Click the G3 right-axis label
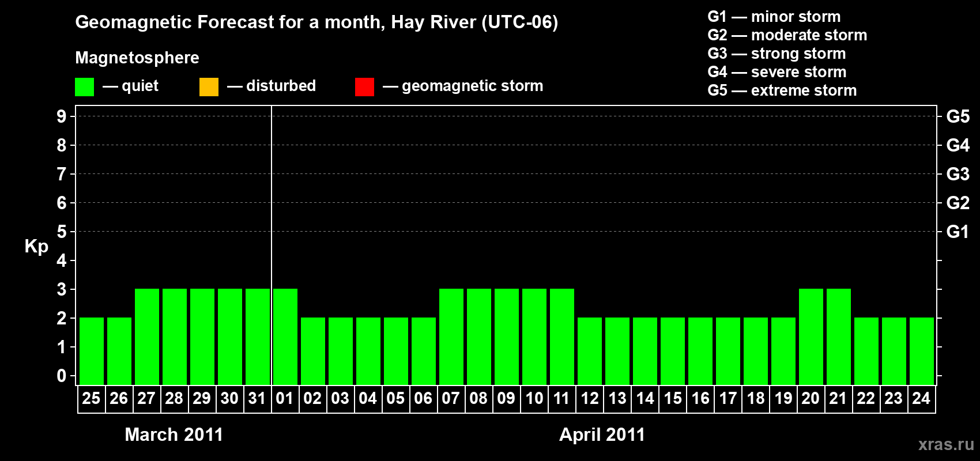The image size is (980, 461). click(x=958, y=174)
